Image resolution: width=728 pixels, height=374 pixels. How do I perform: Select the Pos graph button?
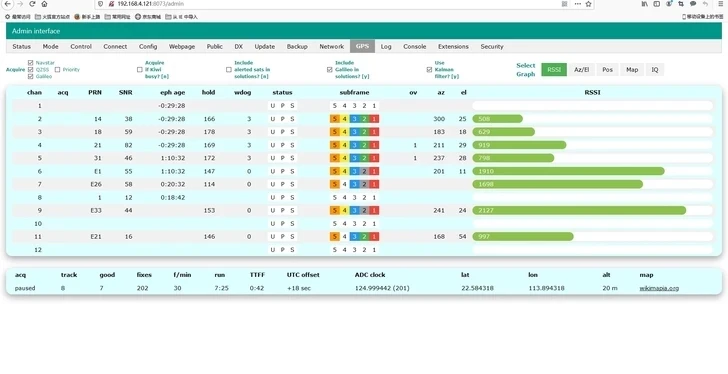click(x=607, y=70)
